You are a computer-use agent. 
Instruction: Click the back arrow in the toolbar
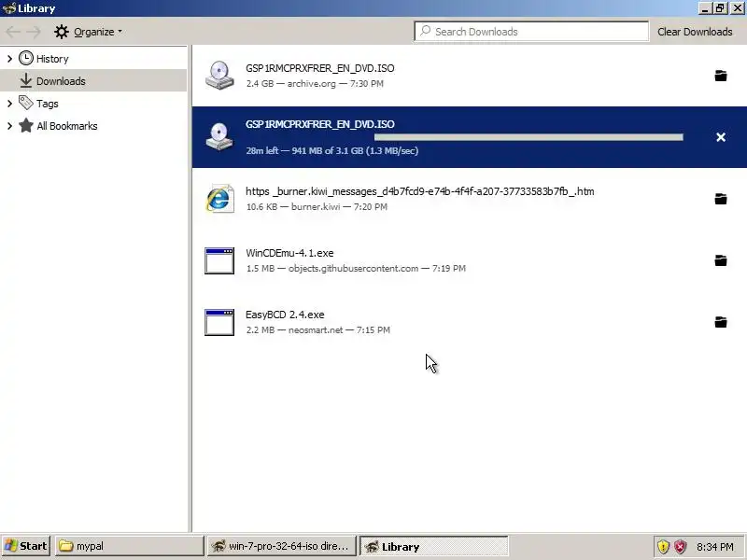(x=13, y=32)
